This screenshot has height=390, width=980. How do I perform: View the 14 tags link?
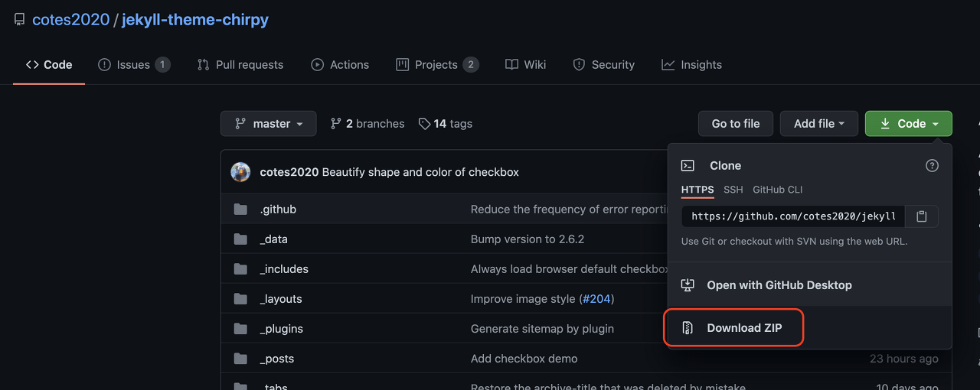click(x=446, y=124)
